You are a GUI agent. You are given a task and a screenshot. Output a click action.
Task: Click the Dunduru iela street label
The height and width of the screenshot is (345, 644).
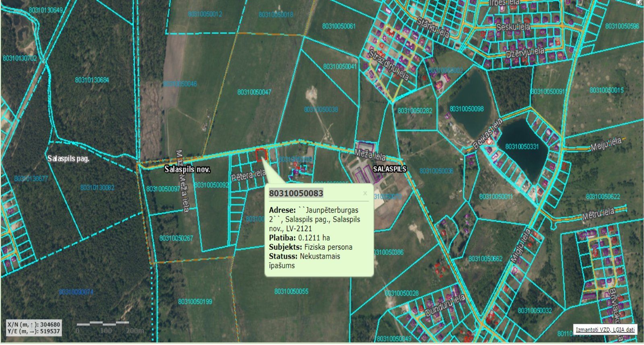(445, 305)
